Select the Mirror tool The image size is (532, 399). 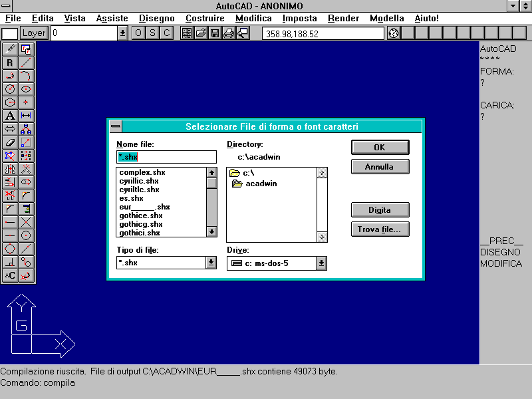[10, 169]
